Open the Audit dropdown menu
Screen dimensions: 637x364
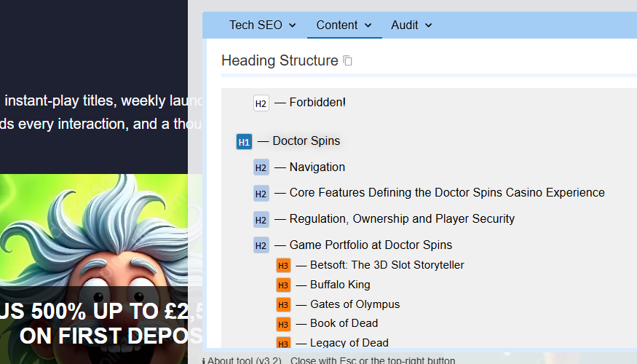(411, 25)
